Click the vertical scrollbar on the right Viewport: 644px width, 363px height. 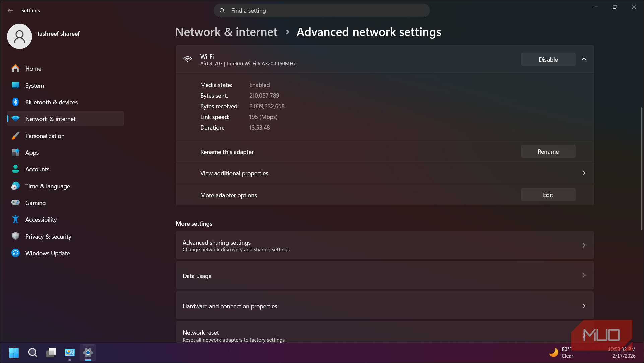tap(642, 169)
